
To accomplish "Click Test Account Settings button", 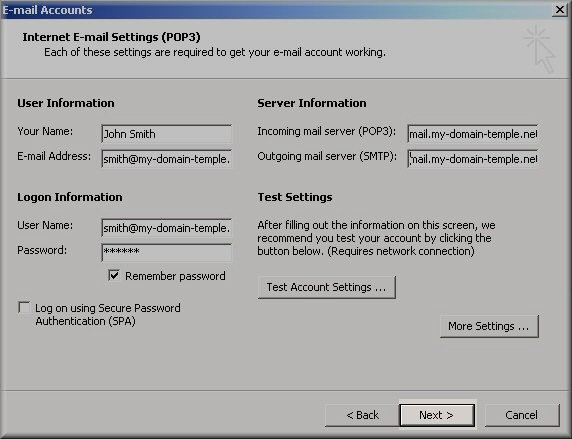I will point(326,287).
